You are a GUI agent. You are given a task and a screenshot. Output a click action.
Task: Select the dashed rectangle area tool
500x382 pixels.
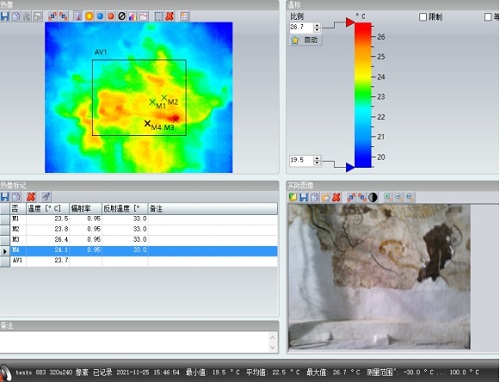coord(159,16)
